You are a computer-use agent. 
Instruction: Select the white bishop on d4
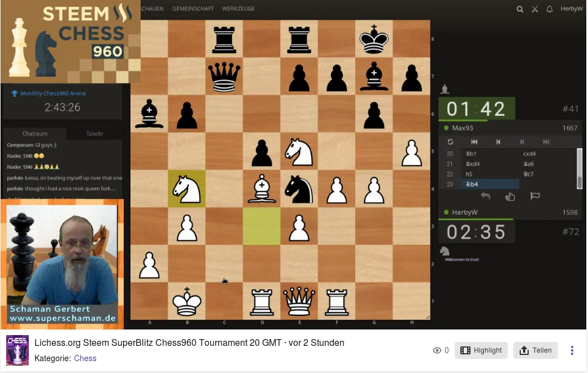[262, 189]
